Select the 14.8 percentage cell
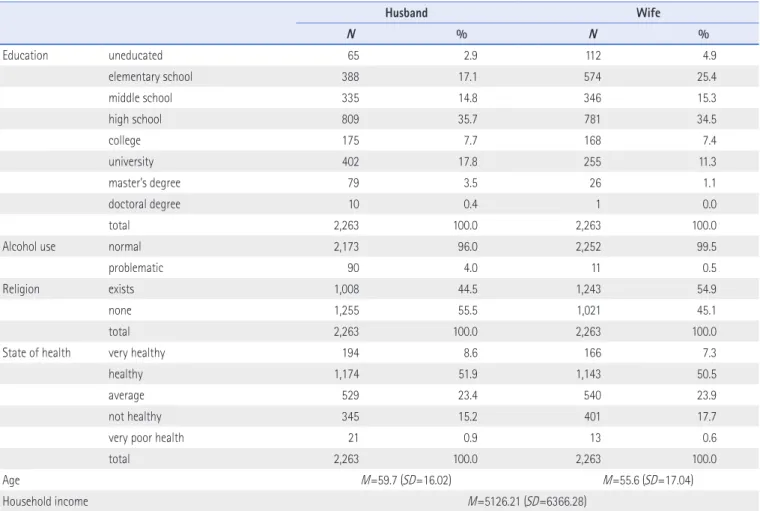The height and width of the screenshot is (511, 760). (x=468, y=98)
